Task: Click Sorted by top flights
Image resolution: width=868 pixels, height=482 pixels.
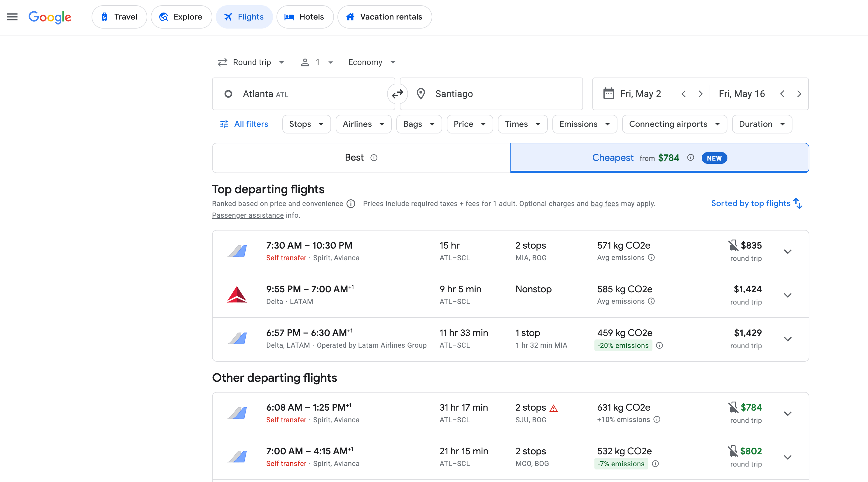Action: [757, 203]
